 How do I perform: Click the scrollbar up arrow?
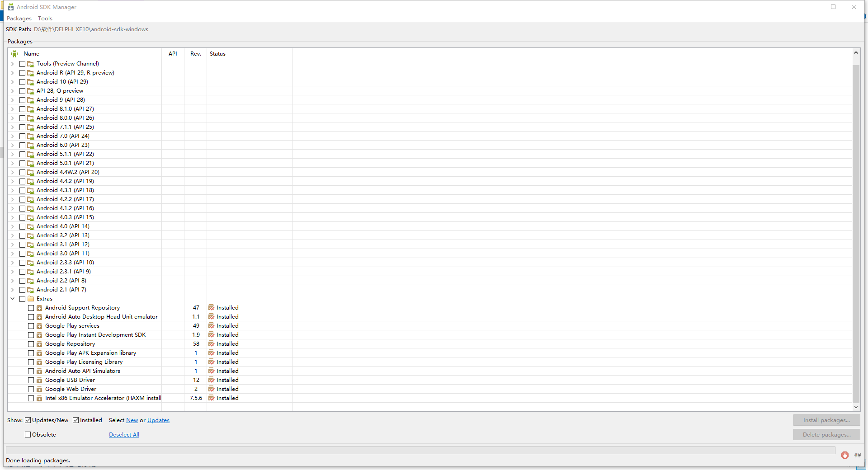tap(856, 52)
